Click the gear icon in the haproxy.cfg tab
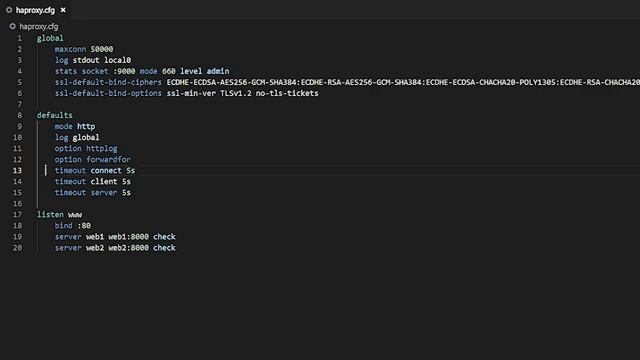 [x=9, y=10]
